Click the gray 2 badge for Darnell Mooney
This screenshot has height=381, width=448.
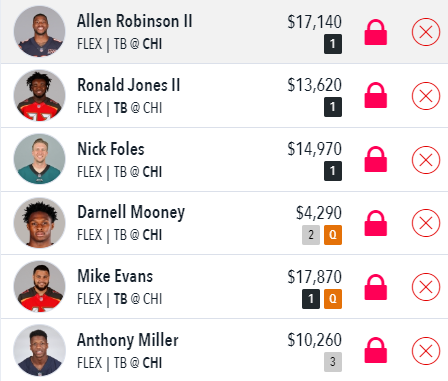pyautogui.click(x=311, y=235)
